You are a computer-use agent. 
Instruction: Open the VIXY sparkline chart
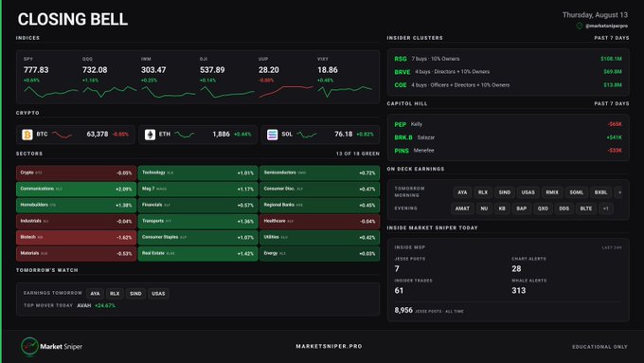(x=345, y=91)
